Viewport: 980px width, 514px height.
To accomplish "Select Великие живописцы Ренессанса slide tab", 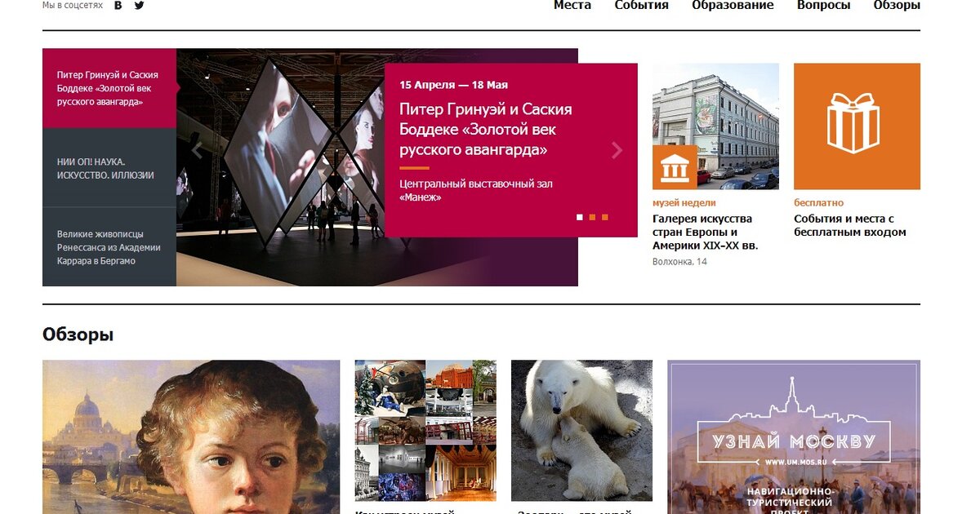I will point(109,247).
